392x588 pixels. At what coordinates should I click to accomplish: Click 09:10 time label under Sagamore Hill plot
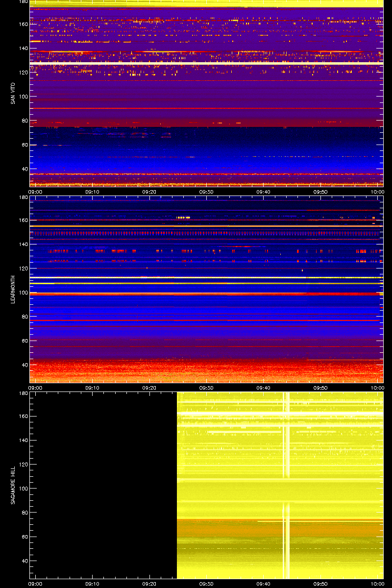point(92,584)
